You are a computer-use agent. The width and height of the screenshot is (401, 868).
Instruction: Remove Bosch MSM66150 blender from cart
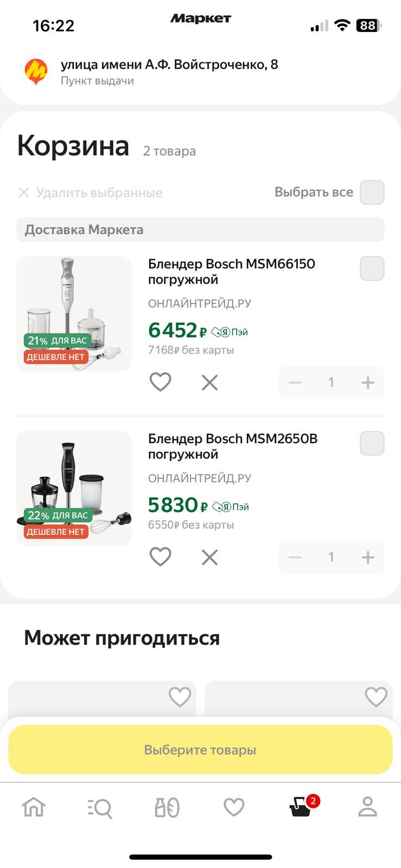click(209, 382)
